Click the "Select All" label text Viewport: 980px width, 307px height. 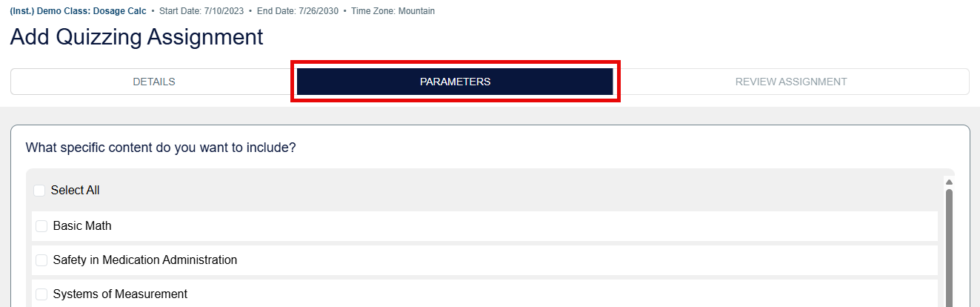point(75,191)
